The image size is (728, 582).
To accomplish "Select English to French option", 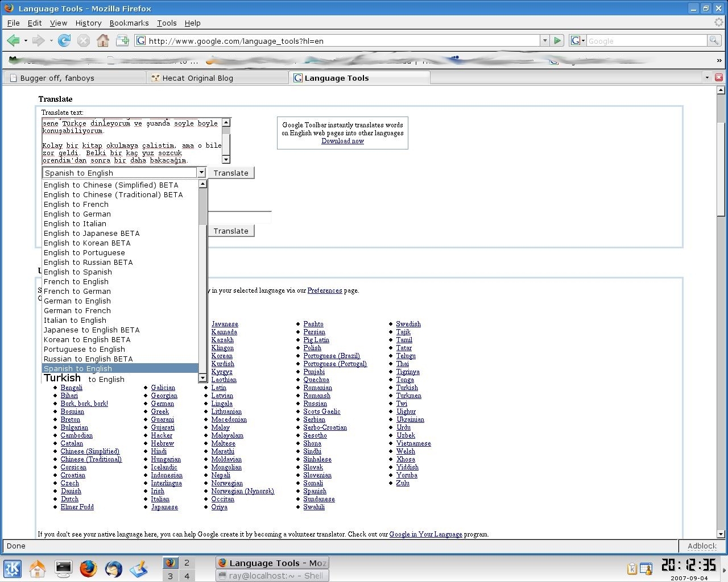I will 76,204.
